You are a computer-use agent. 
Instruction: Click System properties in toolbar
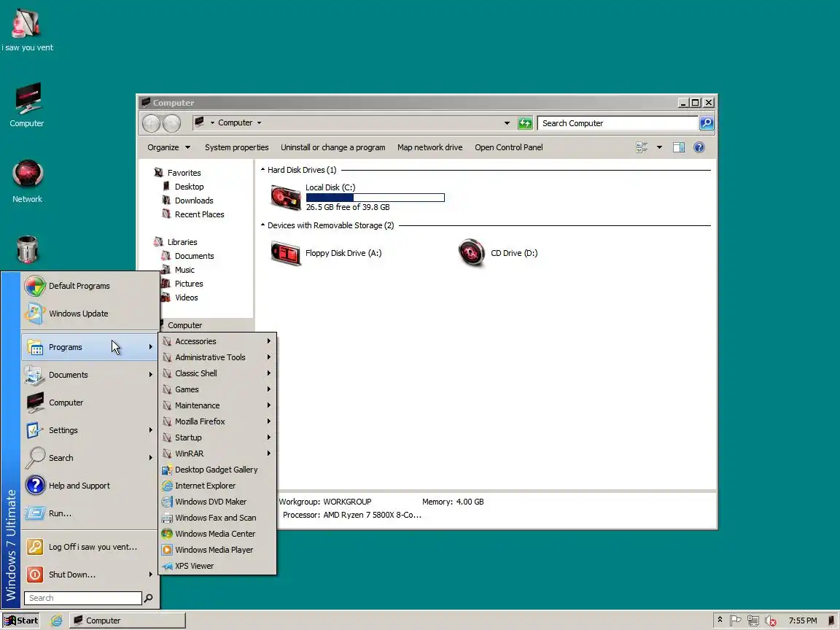pos(237,147)
